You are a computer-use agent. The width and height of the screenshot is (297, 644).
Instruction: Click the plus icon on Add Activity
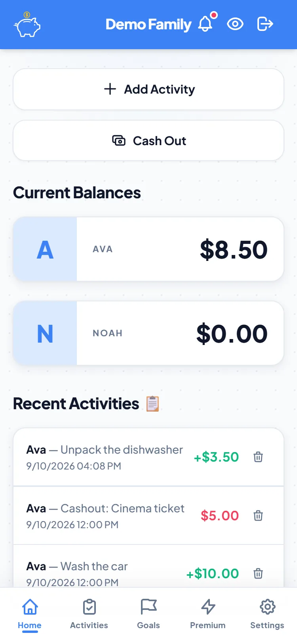tap(110, 89)
